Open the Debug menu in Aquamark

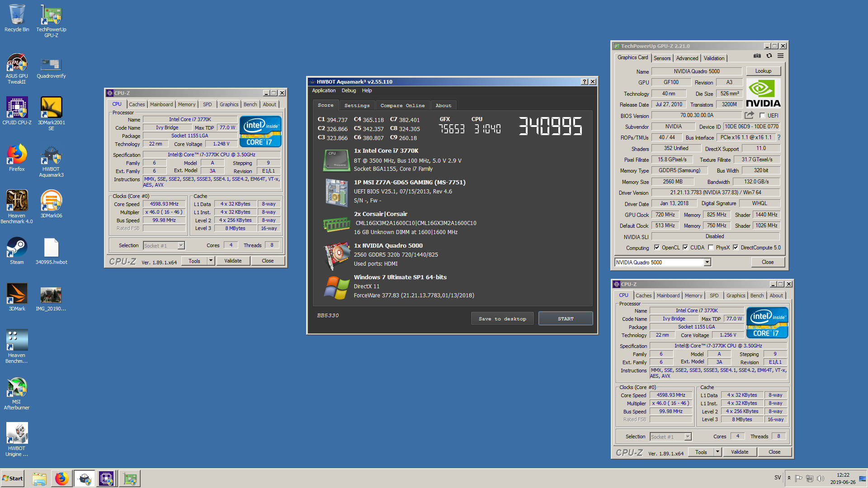click(x=349, y=90)
